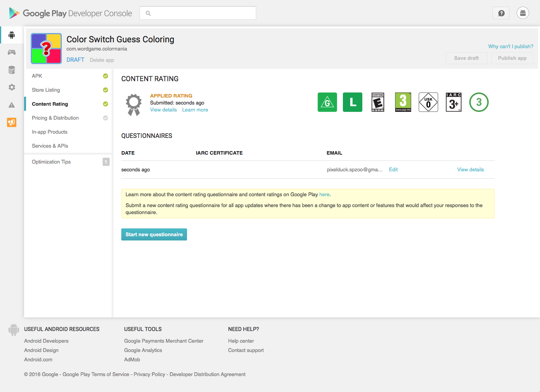Viewport: 540px width, 392px height.
Task: Open Android.com link
Action: click(x=38, y=360)
